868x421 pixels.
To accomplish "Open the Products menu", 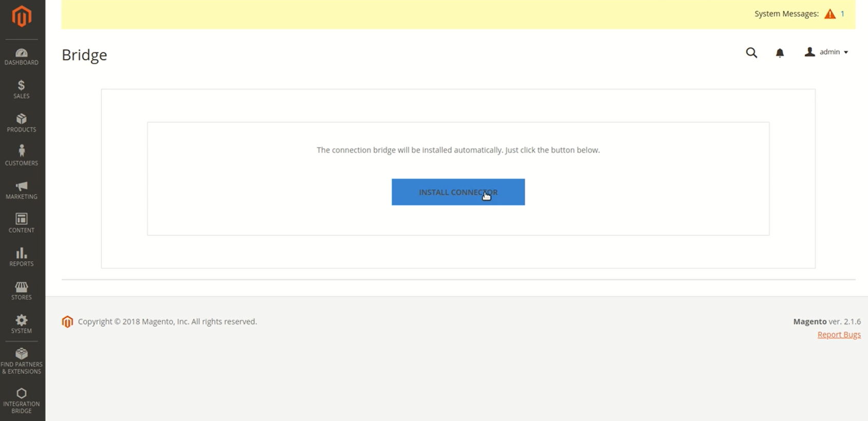I will (x=22, y=123).
